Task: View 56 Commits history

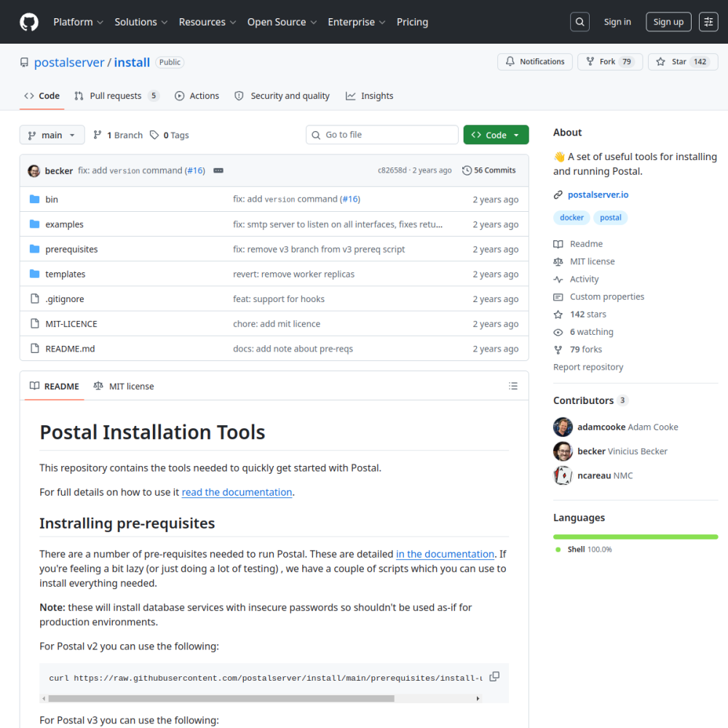Action: 489,170
